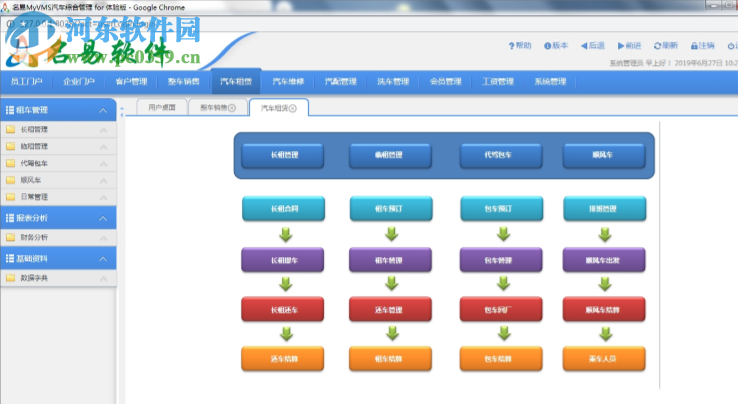Expand the 长租管理 sidebar row chevron
738x404 pixels.
tap(104, 130)
